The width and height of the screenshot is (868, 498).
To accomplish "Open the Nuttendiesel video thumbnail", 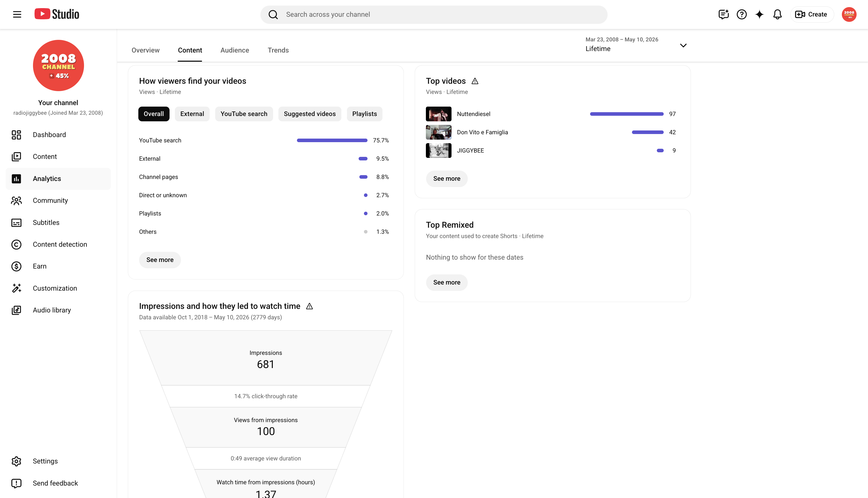I will pyautogui.click(x=439, y=114).
